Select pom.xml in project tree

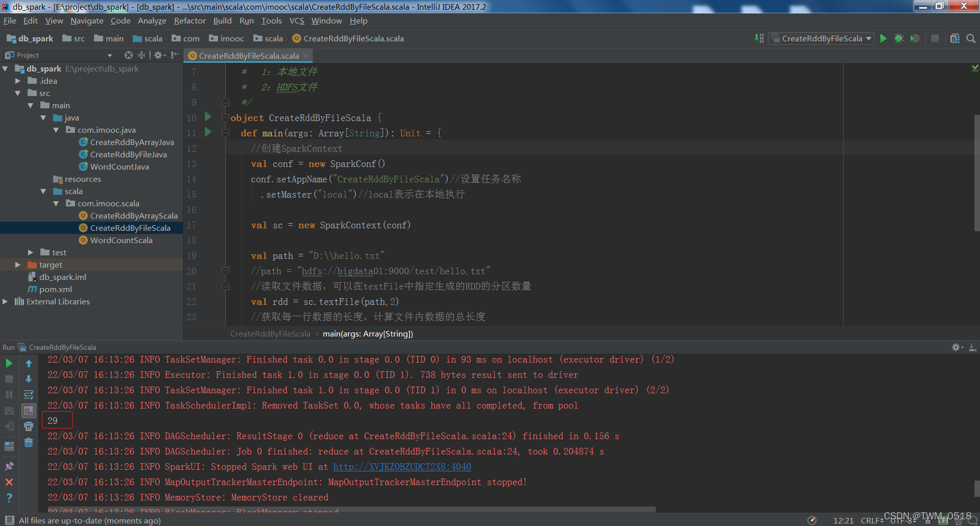[55, 289]
